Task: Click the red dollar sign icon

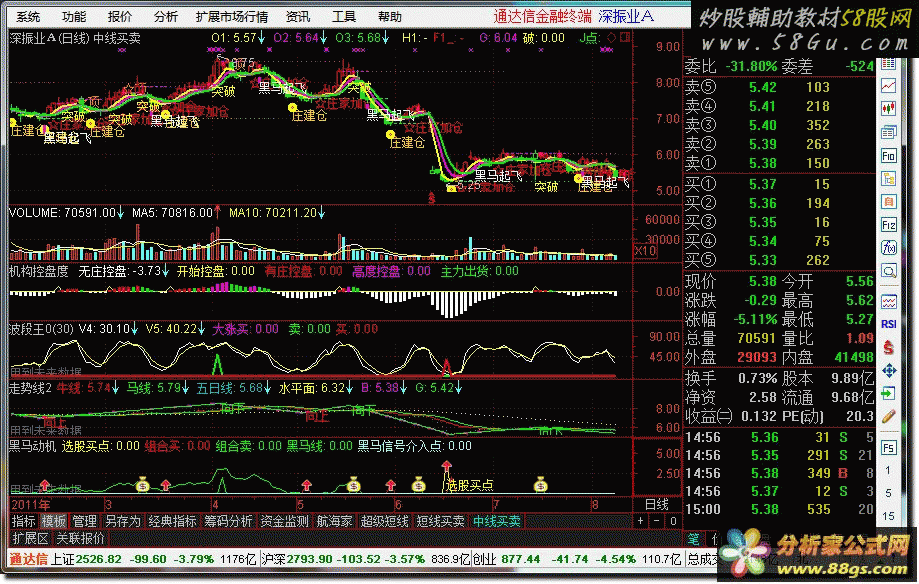Action: coord(889,348)
